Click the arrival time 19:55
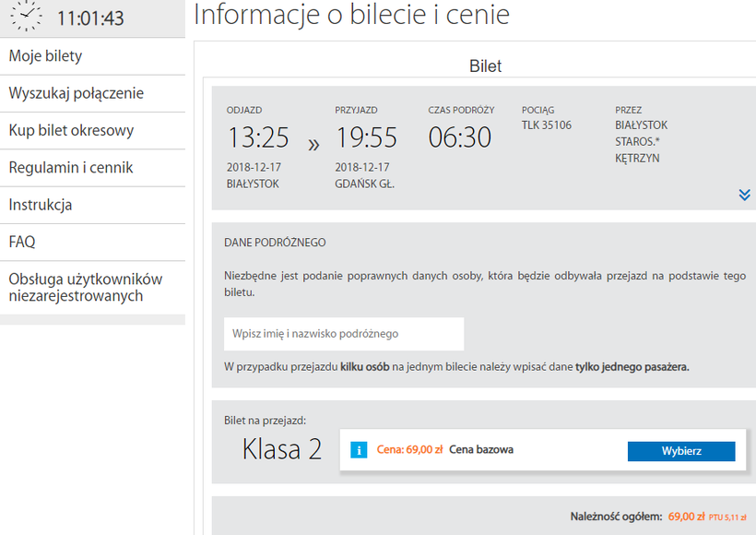The height and width of the screenshot is (535, 756). tap(366, 138)
